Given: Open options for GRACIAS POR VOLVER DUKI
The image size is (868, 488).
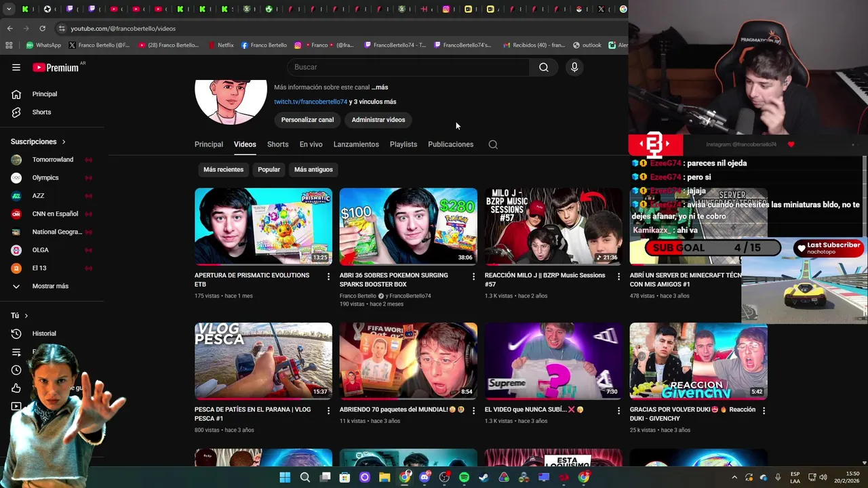Looking at the screenshot, I should coord(764,411).
